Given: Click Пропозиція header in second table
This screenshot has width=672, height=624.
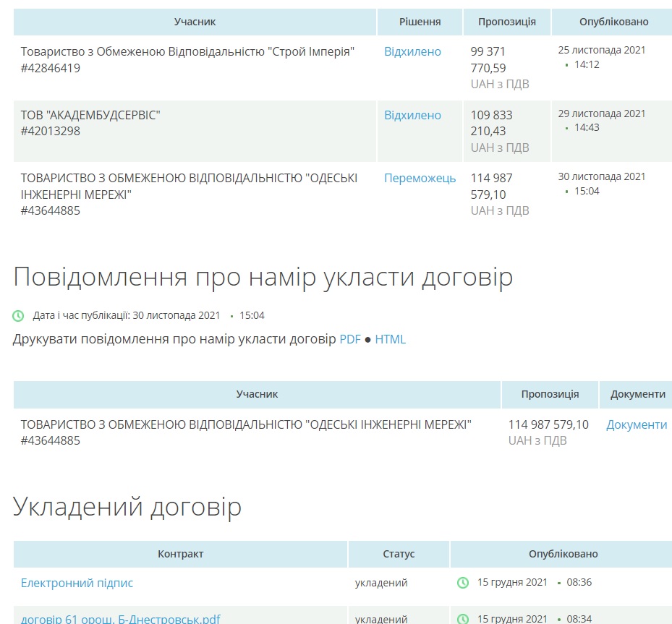Looking at the screenshot, I should click(550, 395).
